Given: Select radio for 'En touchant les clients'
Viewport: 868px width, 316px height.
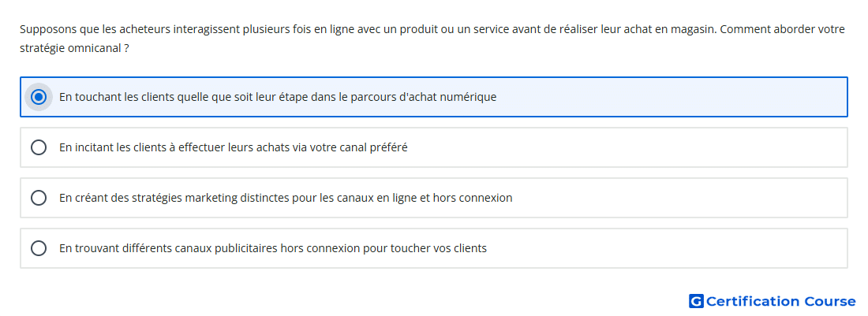Looking at the screenshot, I should pos(39,97).
